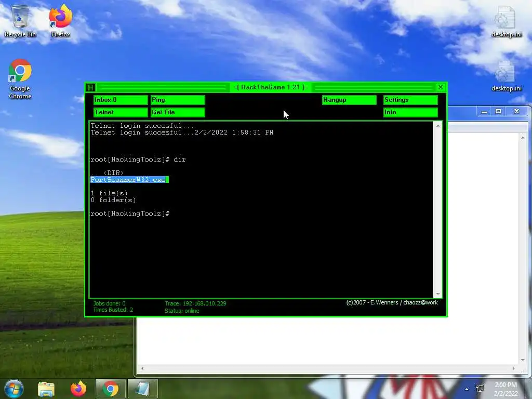Start a Telnet session

(121, 112)
